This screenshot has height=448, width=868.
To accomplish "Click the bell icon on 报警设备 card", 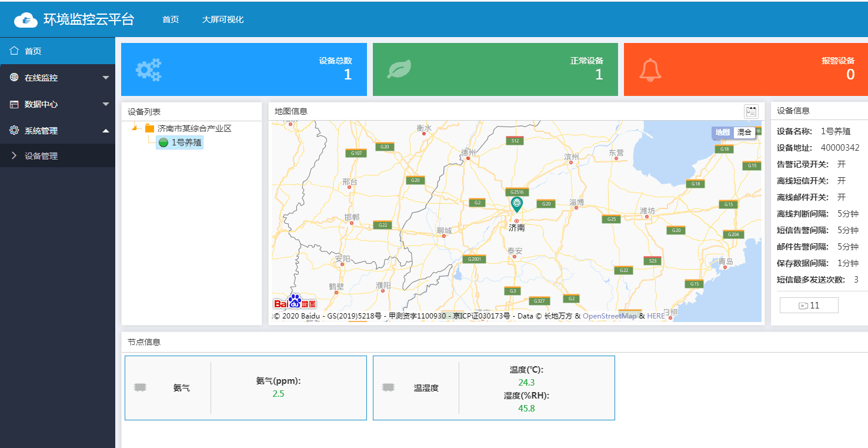I will (x=650, y=69).
